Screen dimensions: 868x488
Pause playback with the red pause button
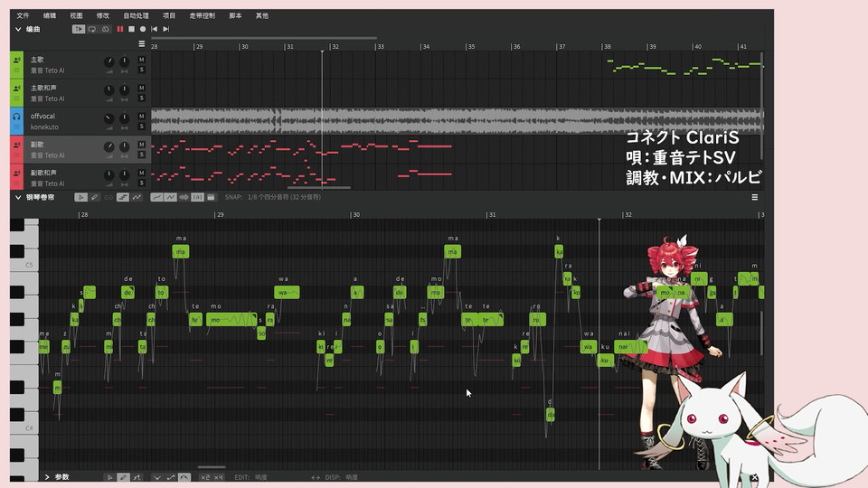119,29
